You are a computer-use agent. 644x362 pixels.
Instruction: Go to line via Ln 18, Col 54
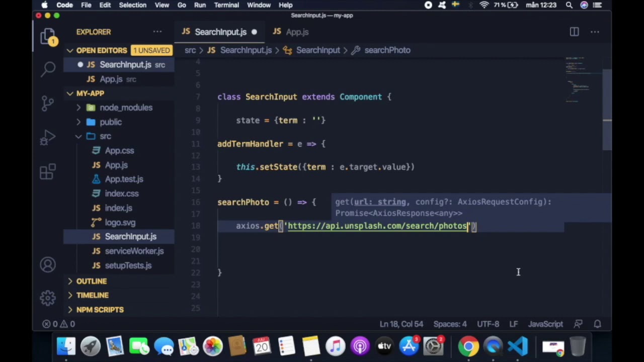(401, 324)
